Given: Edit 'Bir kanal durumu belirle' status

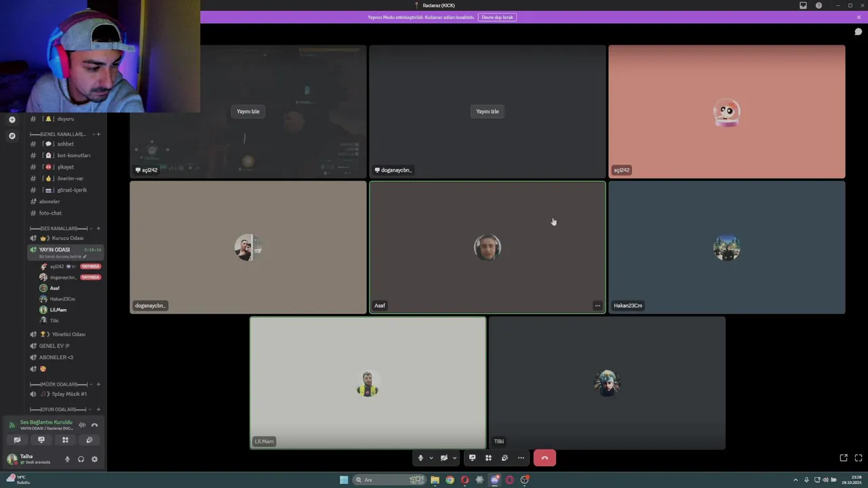Looking at the screenshot, I should tap(63, 257).
